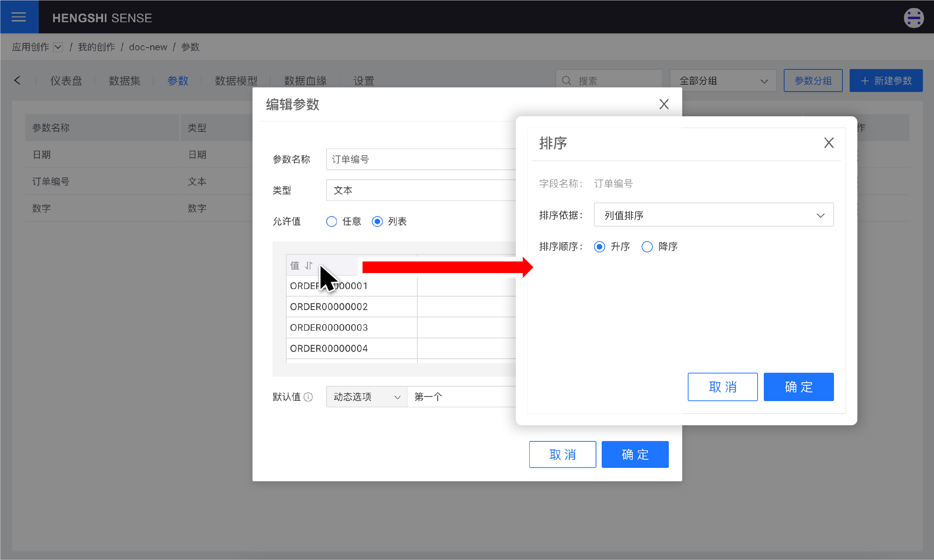
Task: Click the 日期 parameter row
Action: pos(139,155)
